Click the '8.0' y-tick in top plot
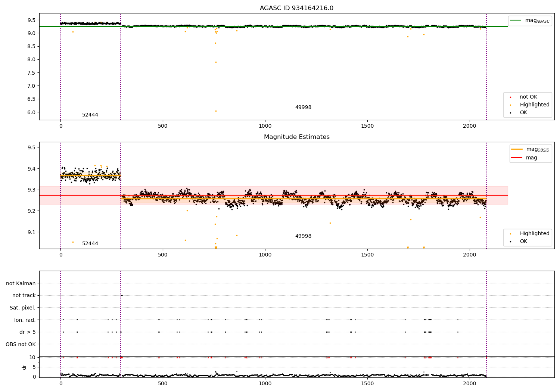560x392 pixels. [31, 59]
